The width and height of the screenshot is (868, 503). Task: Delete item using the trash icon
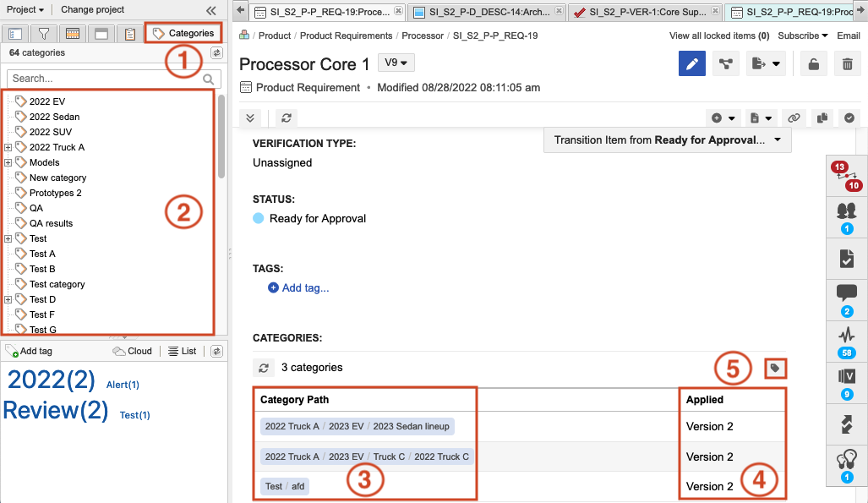(x=847, y=64)
